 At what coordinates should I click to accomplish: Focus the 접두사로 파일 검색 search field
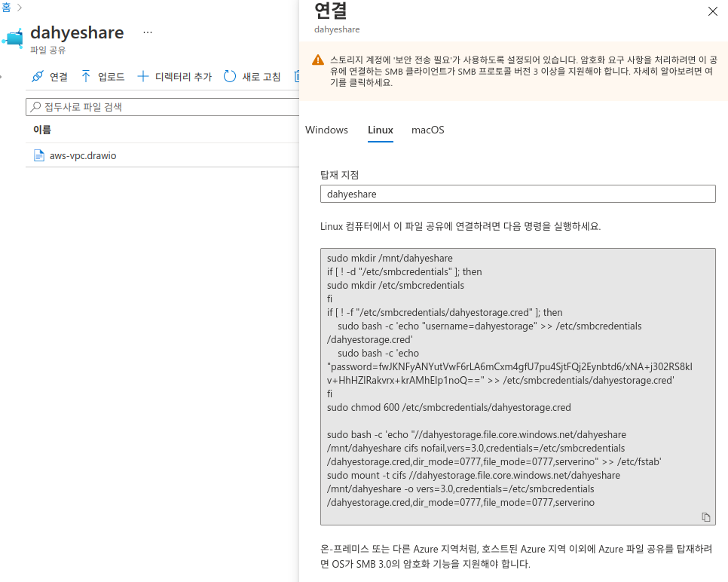163,107
